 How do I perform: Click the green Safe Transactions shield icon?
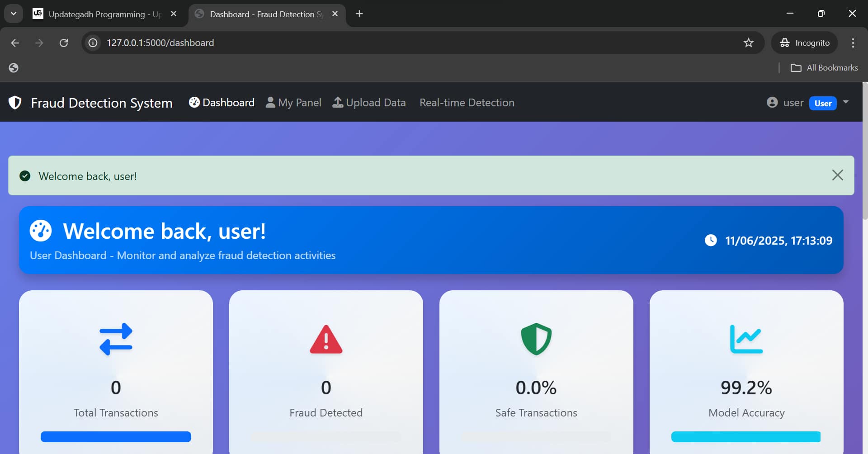pyautogui.click(x=536, y=339)
